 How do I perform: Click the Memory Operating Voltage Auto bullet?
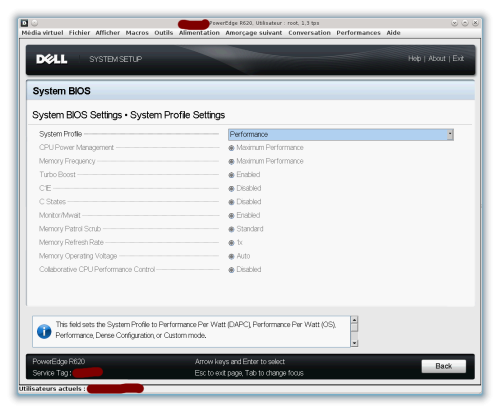231,257
